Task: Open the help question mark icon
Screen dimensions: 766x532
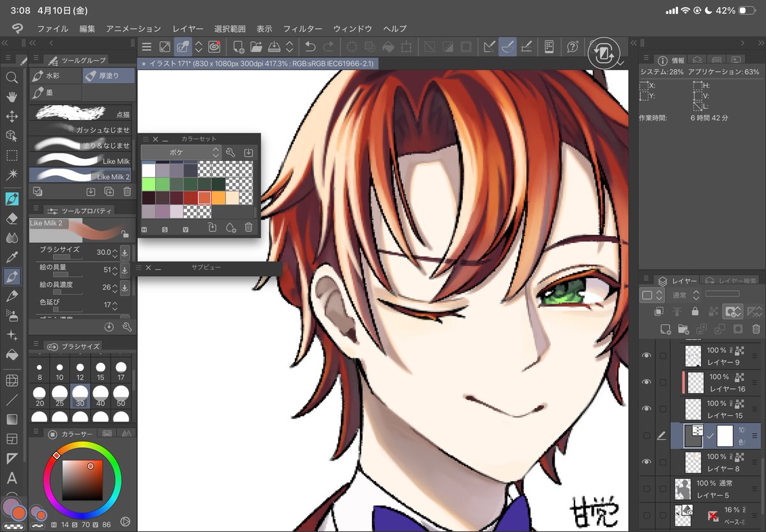Action: click(x=573, y=47)
